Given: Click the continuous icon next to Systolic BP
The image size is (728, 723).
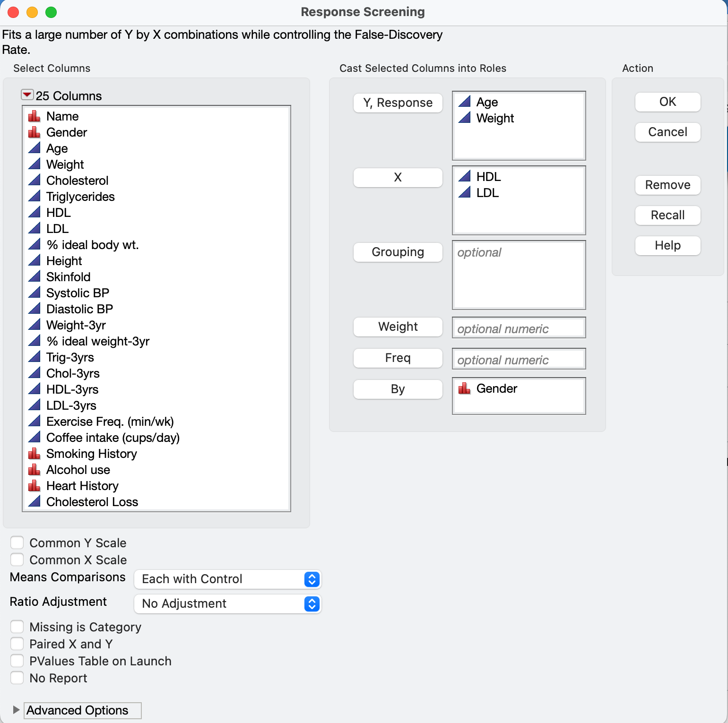Looking at the screenshot, I should coord(34,293).
